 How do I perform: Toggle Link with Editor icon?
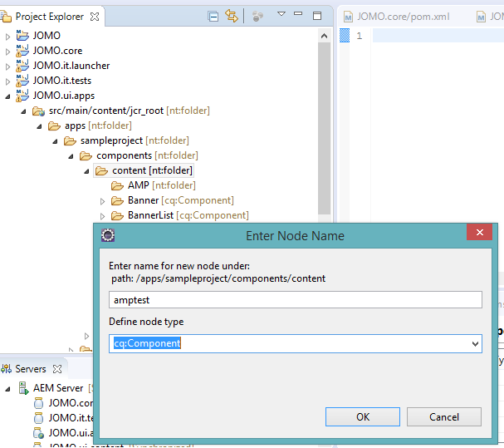pos(232,16)
